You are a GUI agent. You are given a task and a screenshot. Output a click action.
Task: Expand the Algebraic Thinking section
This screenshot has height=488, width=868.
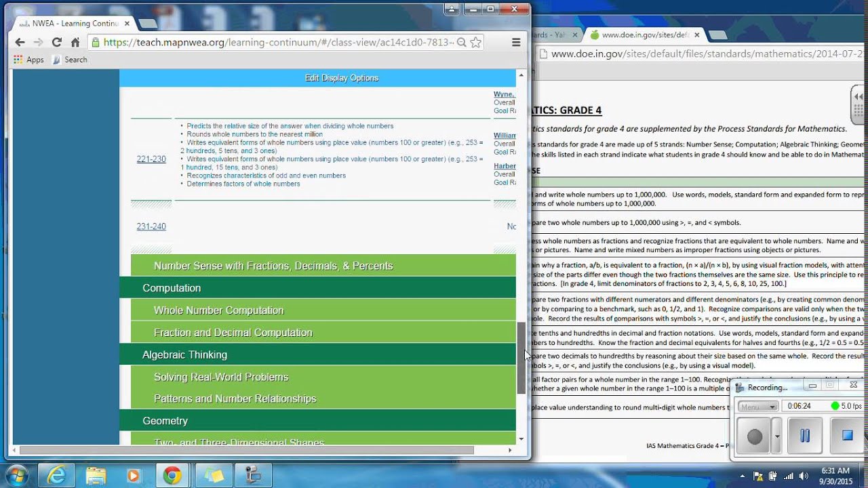tap(317, 354)
